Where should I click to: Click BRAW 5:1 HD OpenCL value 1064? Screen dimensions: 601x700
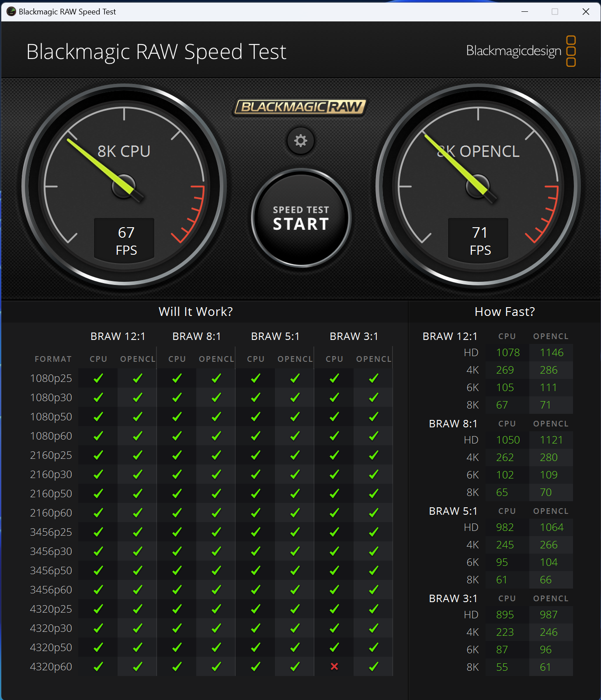(552, 527)
